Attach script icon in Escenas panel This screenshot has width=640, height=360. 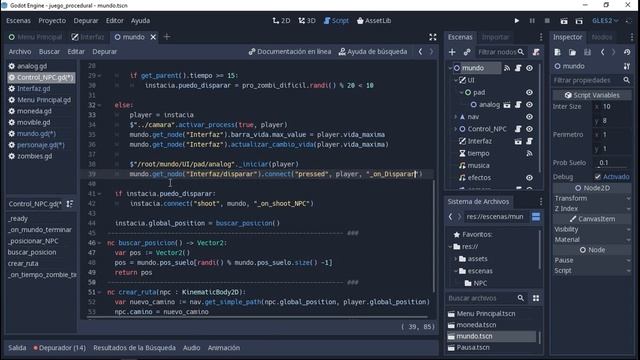click(536, 52)
